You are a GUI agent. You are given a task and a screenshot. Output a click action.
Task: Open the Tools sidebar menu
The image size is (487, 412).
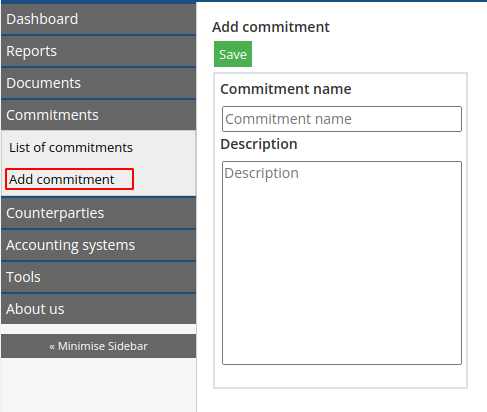98,277
